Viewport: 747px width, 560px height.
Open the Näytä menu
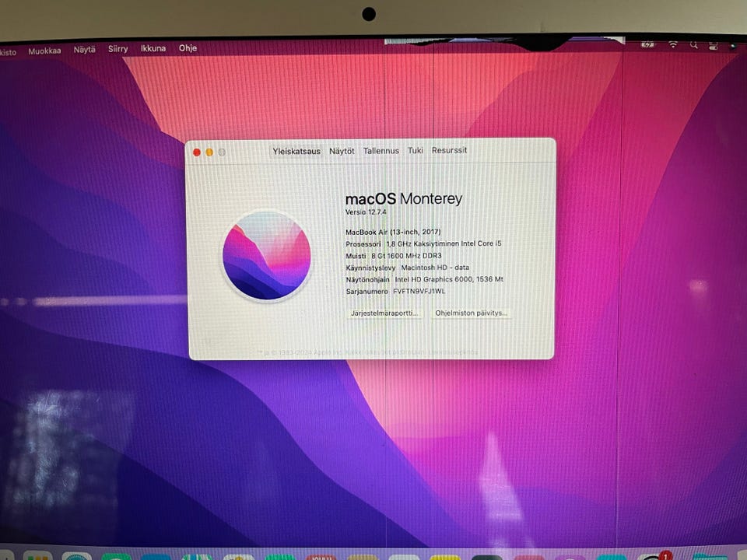[x=84, y=50]
